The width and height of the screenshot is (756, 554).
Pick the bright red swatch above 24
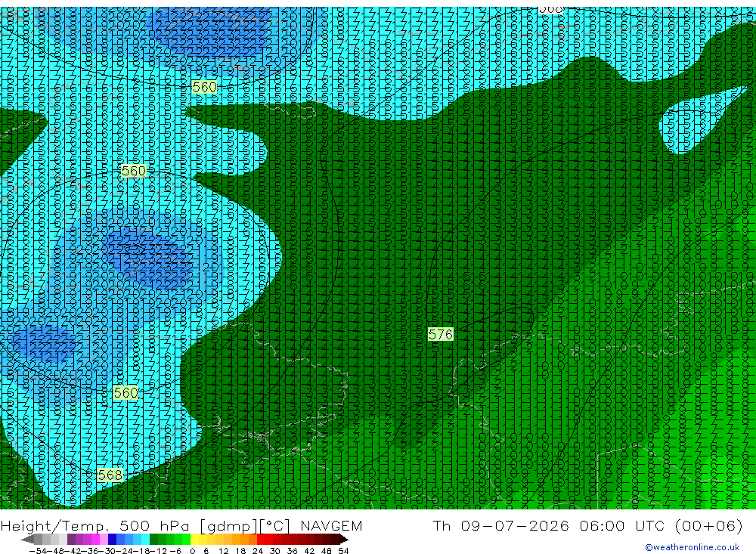pos(260,539)
